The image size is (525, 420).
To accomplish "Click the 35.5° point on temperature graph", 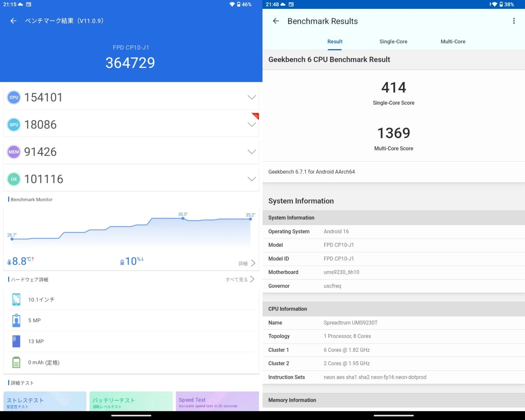I will coord(183,218).
